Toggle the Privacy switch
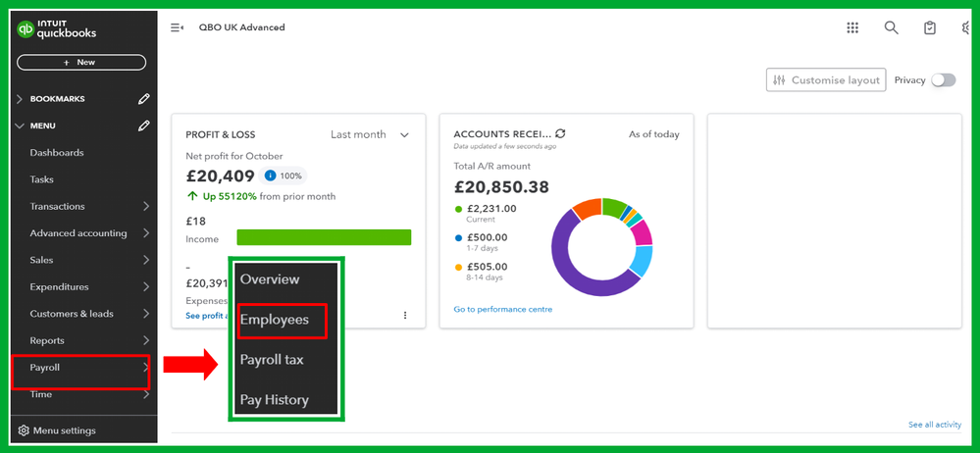Screen dimensions: 980x453 (x=943, y=80)
